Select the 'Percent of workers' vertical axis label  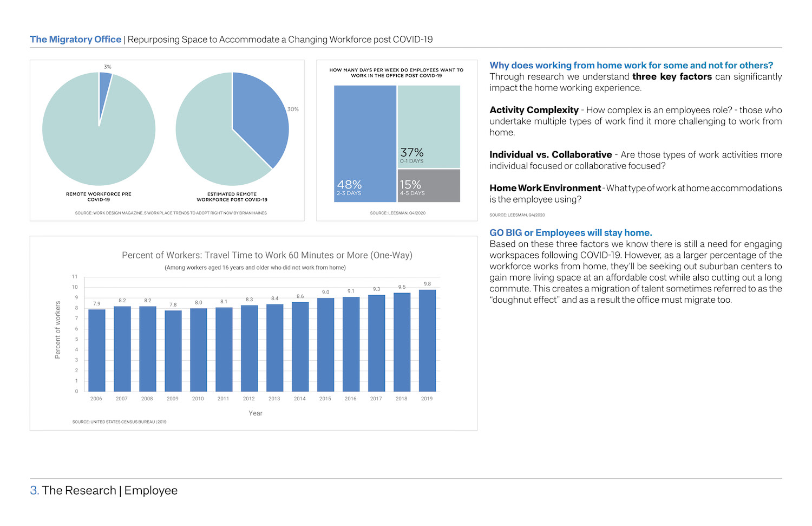tap(58, 330)
